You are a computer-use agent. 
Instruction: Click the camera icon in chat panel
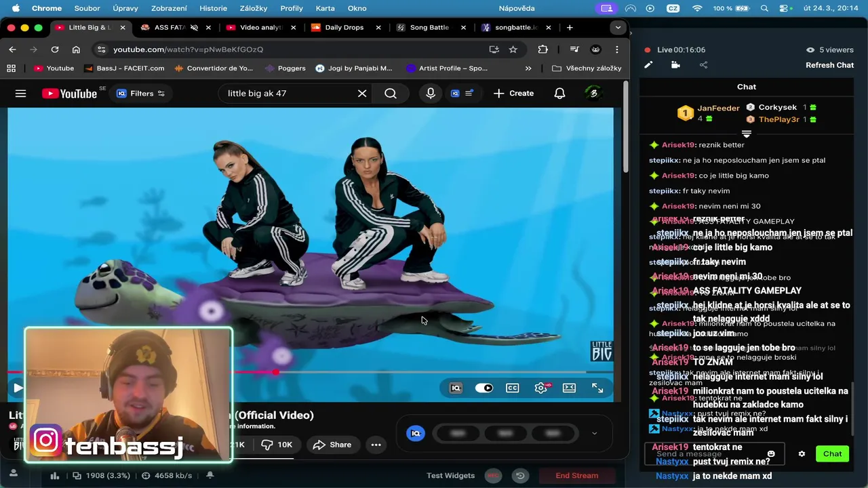tap(675, 65)
